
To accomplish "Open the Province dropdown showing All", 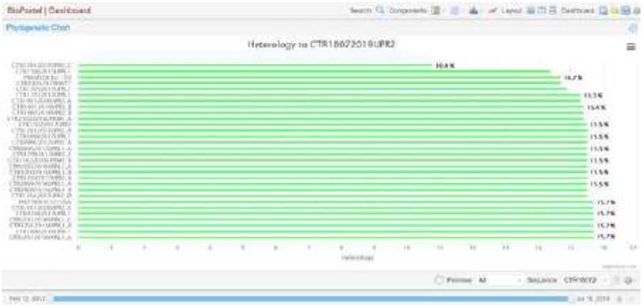I will pos(501,280).
